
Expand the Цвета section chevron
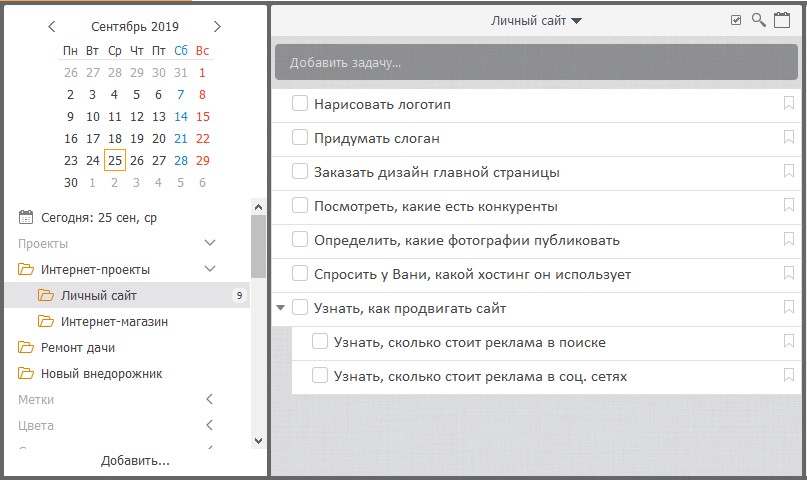click(209, 425)
